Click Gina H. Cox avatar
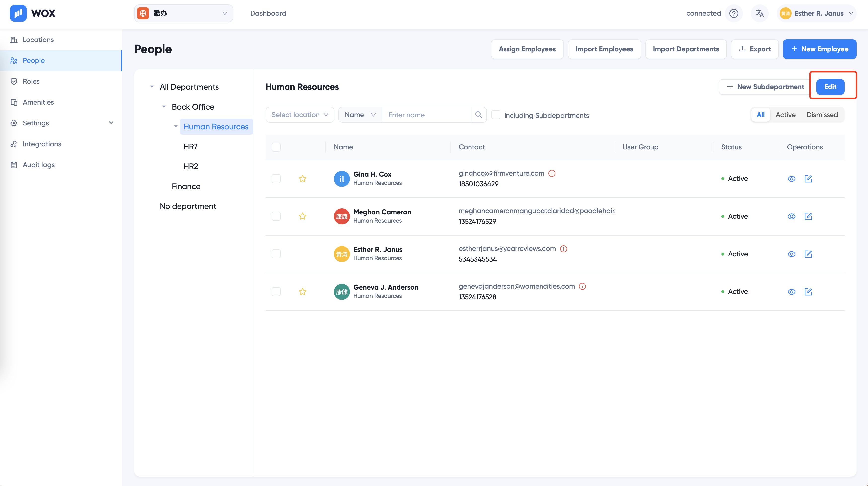 pyautogui.click(x=342, y=179)
